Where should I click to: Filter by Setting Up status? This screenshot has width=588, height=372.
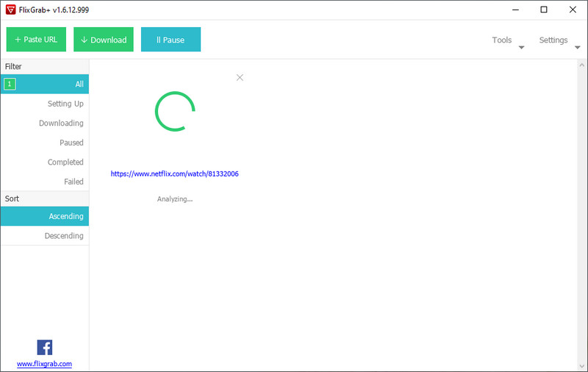[x=45, y=104]
